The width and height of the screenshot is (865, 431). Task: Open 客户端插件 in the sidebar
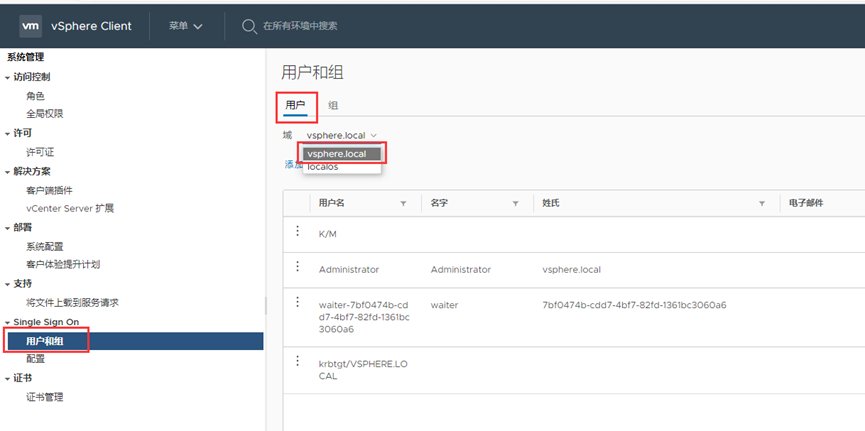tap(49, 190)
